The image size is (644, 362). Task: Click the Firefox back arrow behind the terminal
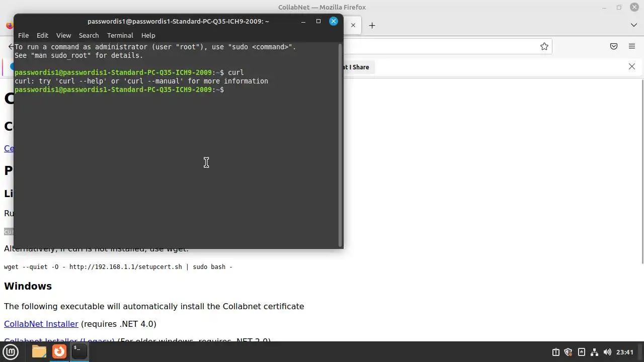tap(11, 46)
